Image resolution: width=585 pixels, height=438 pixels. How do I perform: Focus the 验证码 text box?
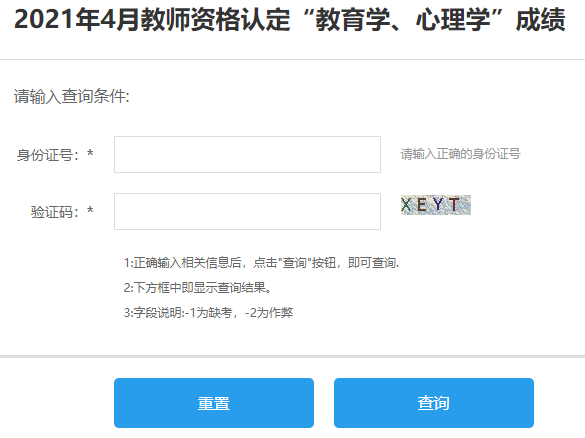pos(247,212)
